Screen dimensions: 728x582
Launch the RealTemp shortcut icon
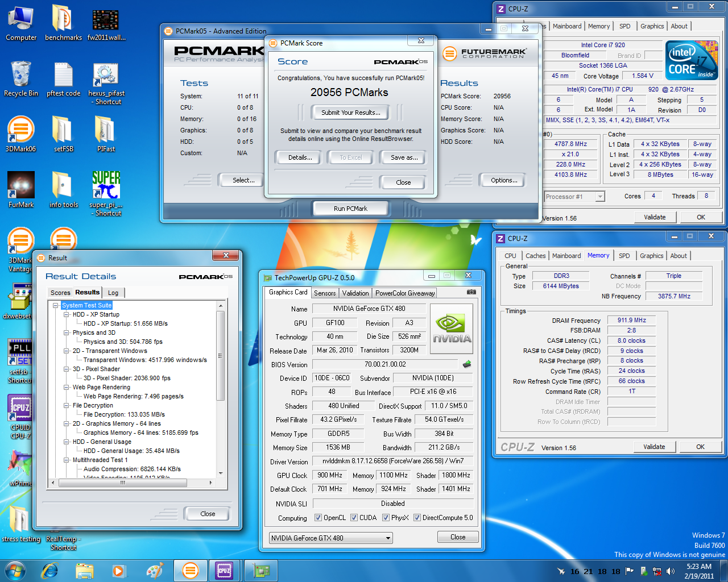click(63, 543)
